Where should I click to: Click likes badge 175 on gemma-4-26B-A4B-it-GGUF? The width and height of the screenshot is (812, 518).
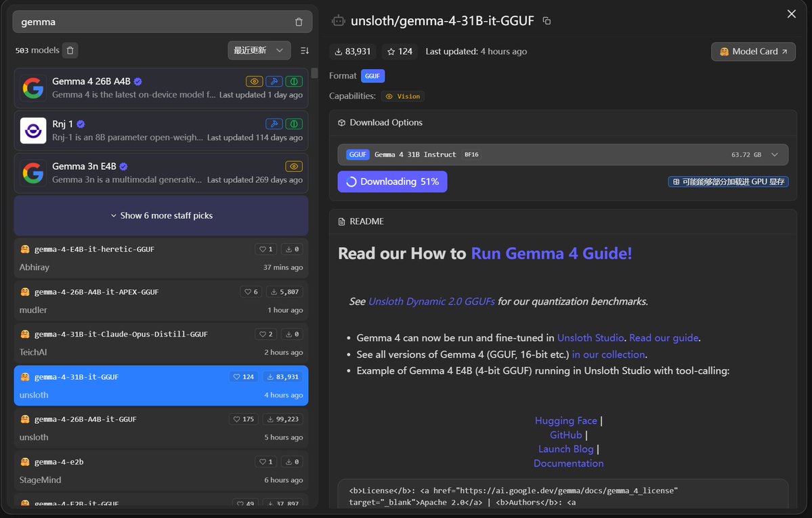(x=243, y=419)
